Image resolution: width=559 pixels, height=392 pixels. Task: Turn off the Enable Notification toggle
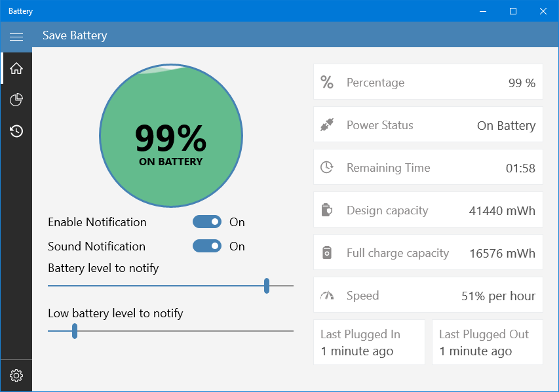click(207, 222)
